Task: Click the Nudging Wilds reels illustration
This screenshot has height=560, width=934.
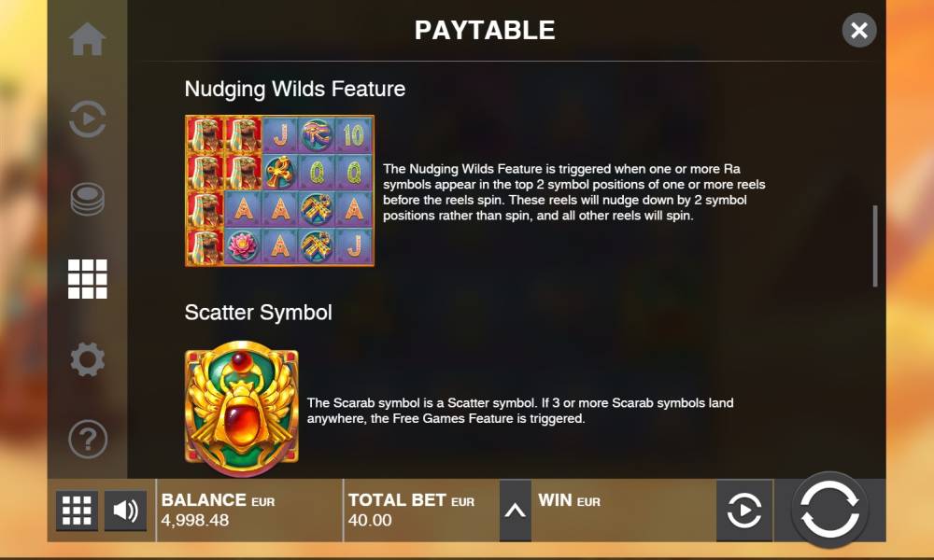Action: click(279, 190)
